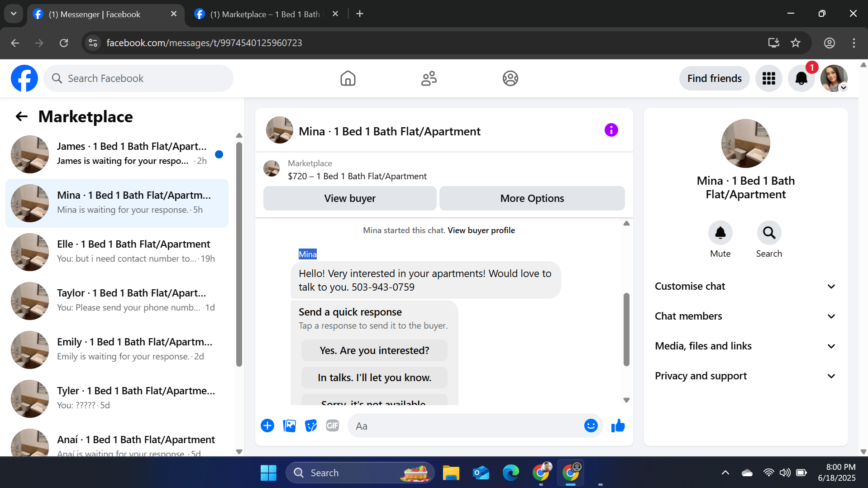The image size is (868, 488).
Task: Click the $720 listing thumbnail in chat header
Action: point(272,168)
